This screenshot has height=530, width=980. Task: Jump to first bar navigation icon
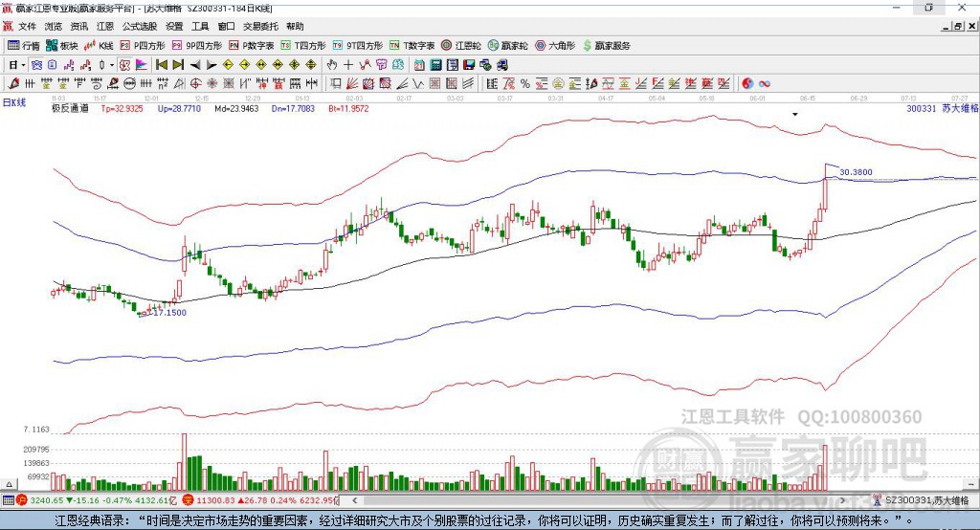162,65
